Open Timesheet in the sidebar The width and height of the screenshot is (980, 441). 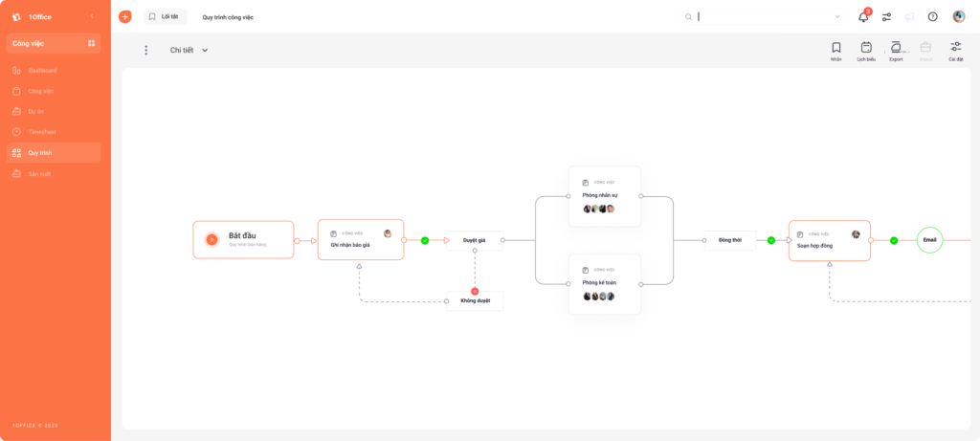tap(41, 132)
